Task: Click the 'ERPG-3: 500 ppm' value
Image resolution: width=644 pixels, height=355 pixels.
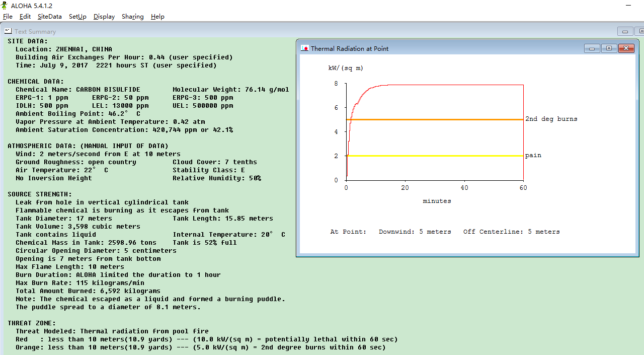Action: pyautogui.click(x=203, y=98)
